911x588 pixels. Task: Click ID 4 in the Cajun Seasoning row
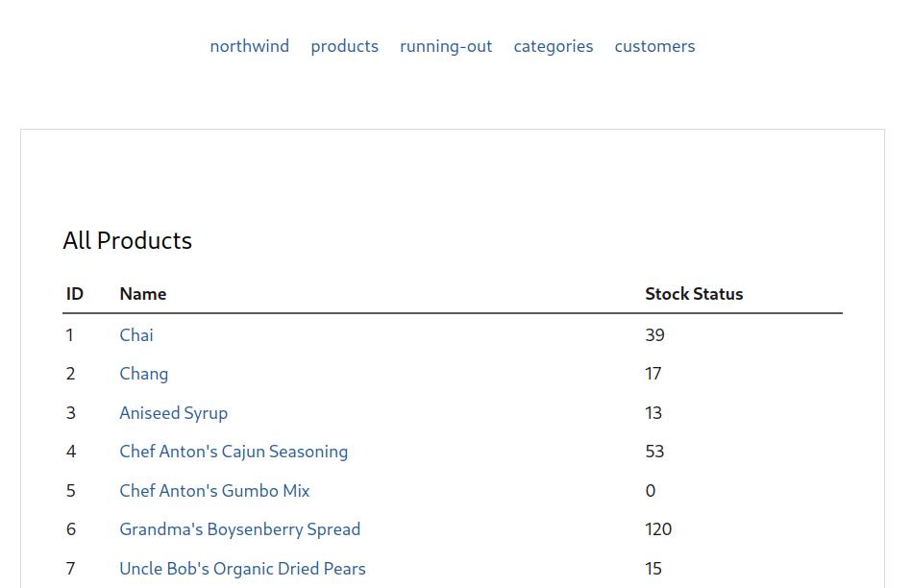point(71,452)
